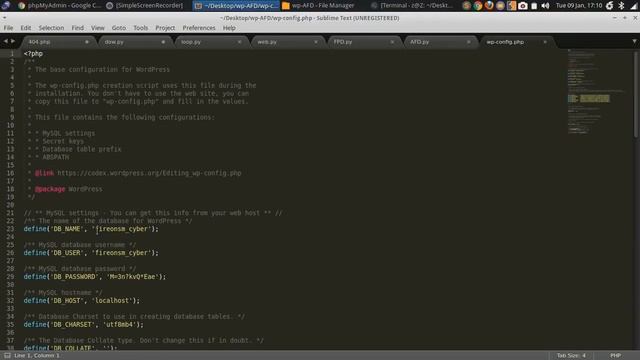Click the round yellow launcher icon in panel
The image size is (640, 360).
500,6
